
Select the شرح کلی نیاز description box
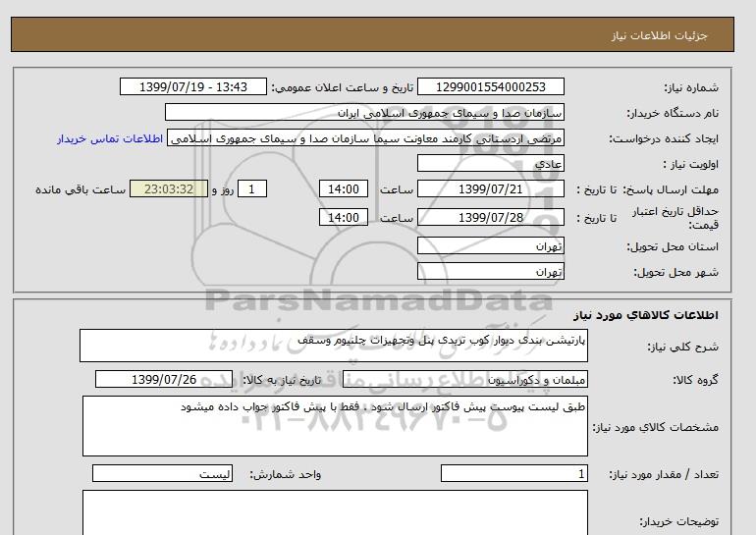(334, 346)
